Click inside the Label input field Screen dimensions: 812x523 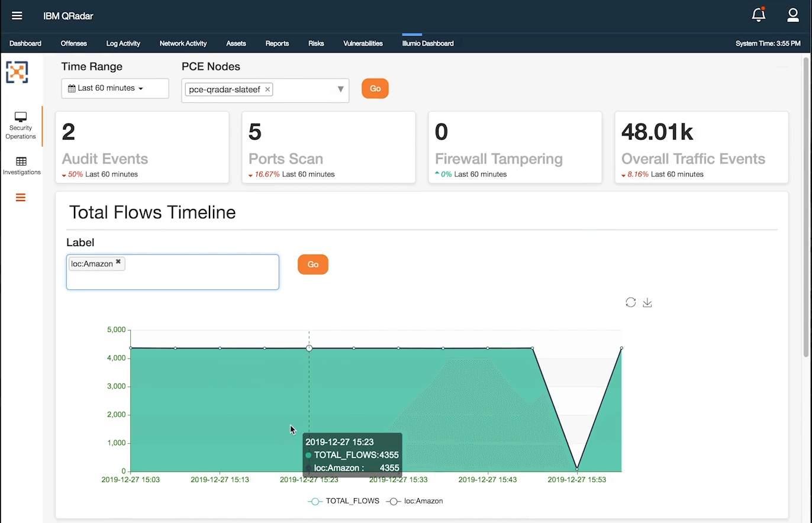(172, 272)
